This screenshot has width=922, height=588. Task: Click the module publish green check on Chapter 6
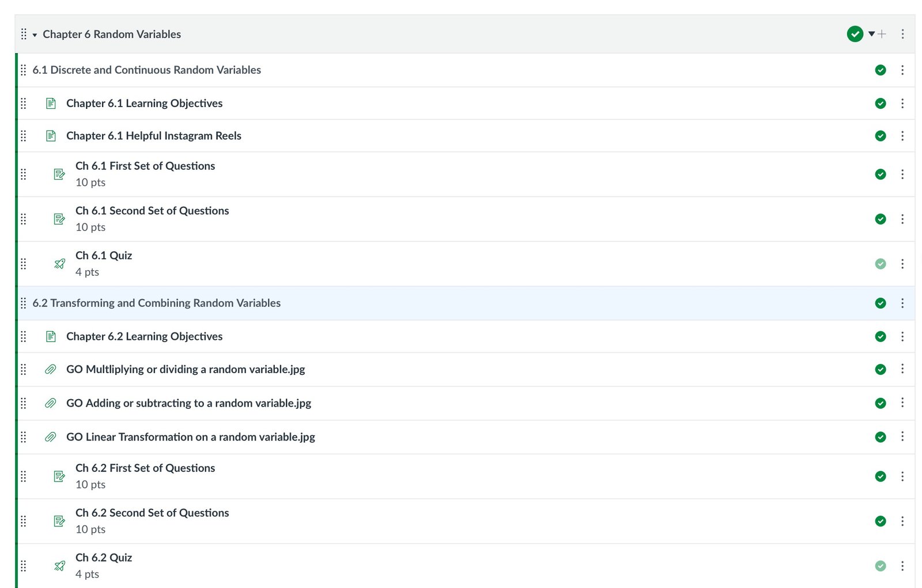point(855,35)
